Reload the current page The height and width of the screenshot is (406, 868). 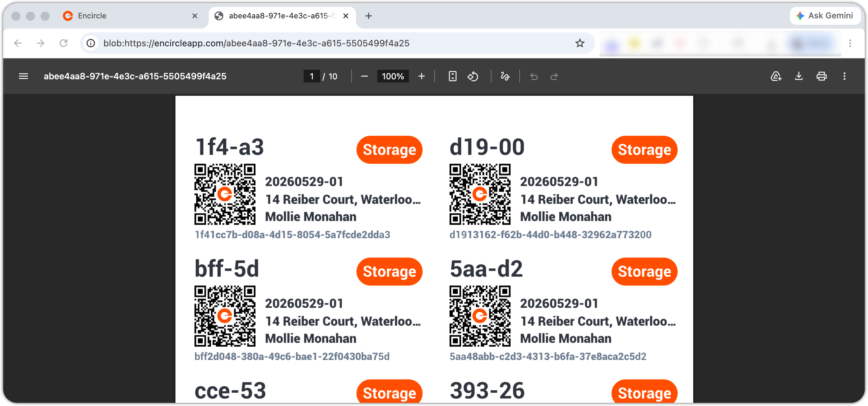click(x=63, y=43)
